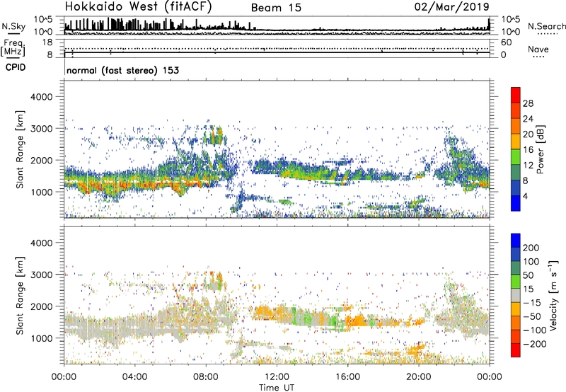Image resolution: width=566 pixels, height=392 pixels.
Task: Click the 100 label on Velocity color bar
Action: tap(531, 262)
